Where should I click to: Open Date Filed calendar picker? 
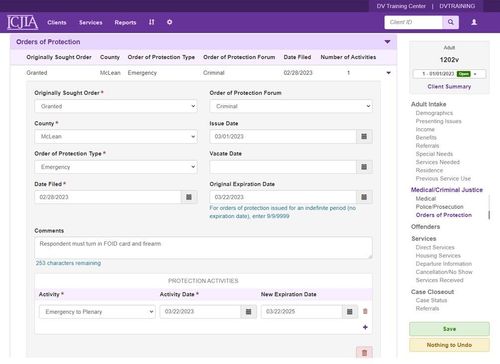click(x=189, y=197)
